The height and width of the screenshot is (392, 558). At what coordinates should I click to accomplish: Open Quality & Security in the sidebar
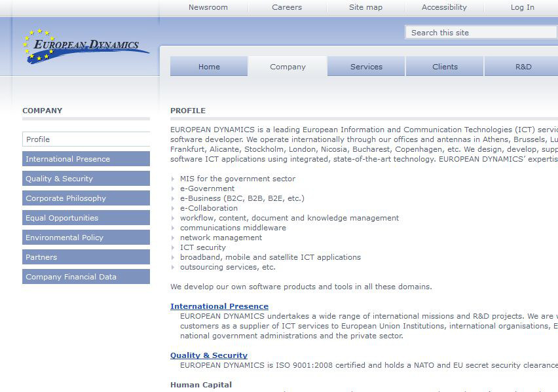(x=86, y=178)
